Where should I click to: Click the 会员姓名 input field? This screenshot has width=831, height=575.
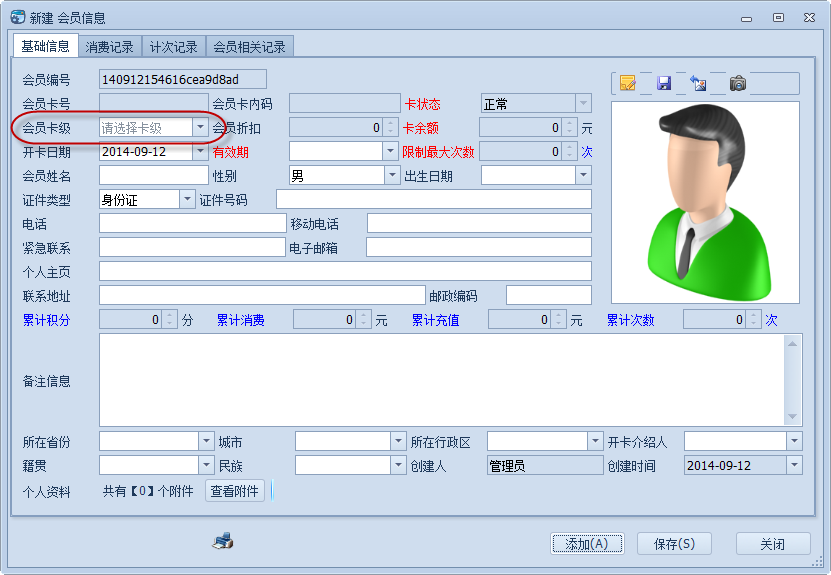pyautogui.click(x=154, y=175)
